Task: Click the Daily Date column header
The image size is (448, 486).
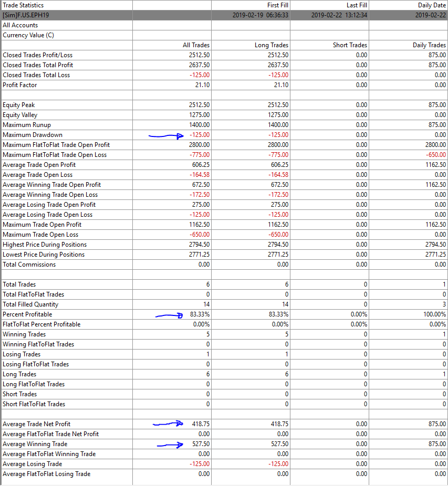Action: tap(432, 5)
